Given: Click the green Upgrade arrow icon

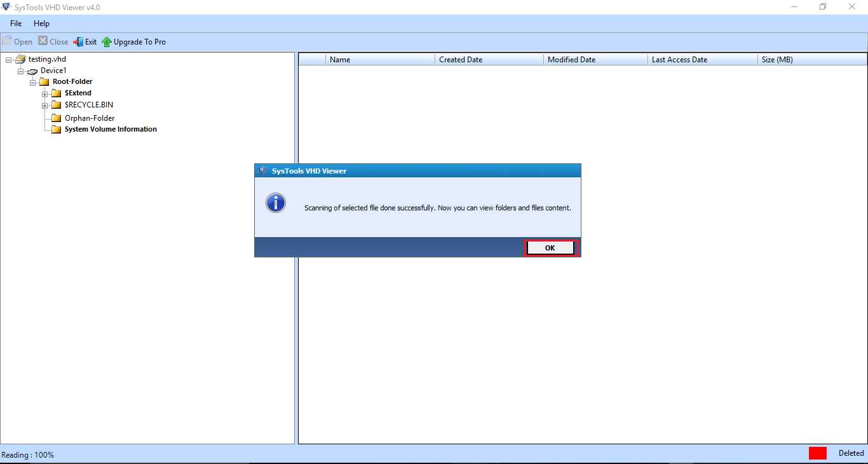Looking at the screenshot, I should (x=107, y=42).
